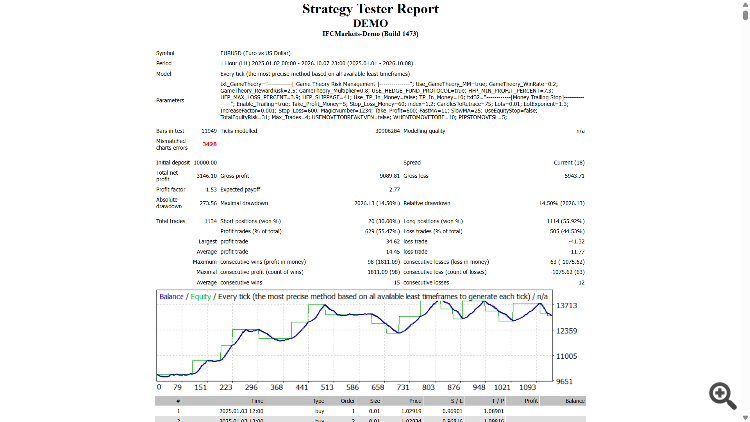Click the "Spread" label
The image size is (750, 422).
pos(412,163)
